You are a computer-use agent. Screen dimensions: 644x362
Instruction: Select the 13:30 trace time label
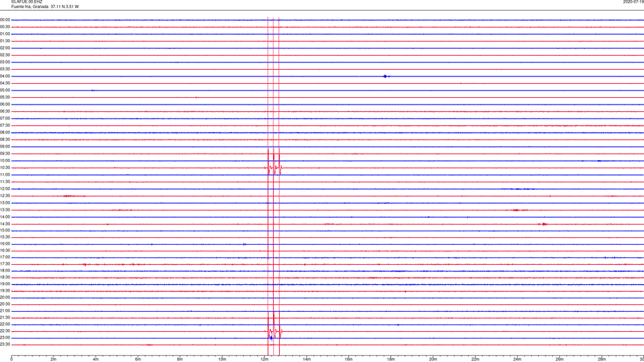tap(5, 210)
